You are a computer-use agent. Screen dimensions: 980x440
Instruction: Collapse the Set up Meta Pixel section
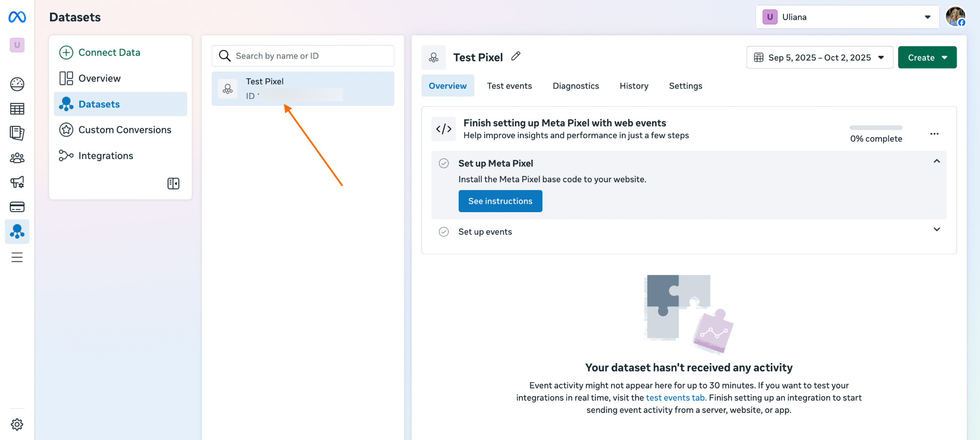[937, 161]
